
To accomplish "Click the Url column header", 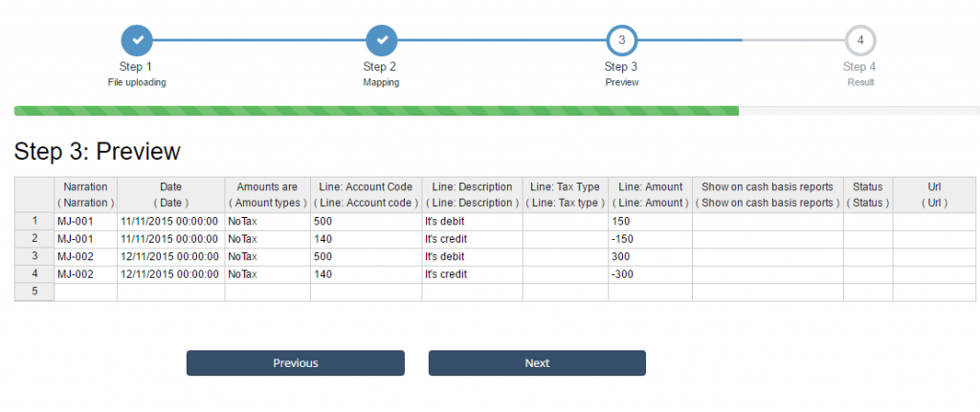I will (x=936, y=195).
